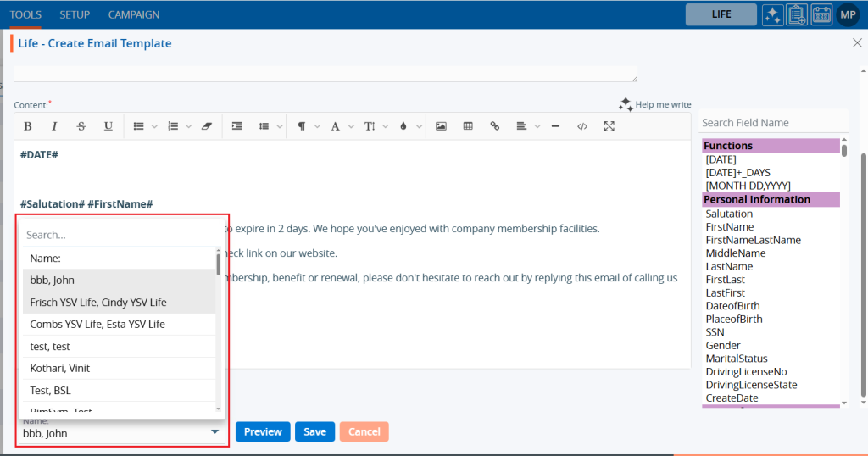Click the insert image icon
868x456 pixels.
441,126
